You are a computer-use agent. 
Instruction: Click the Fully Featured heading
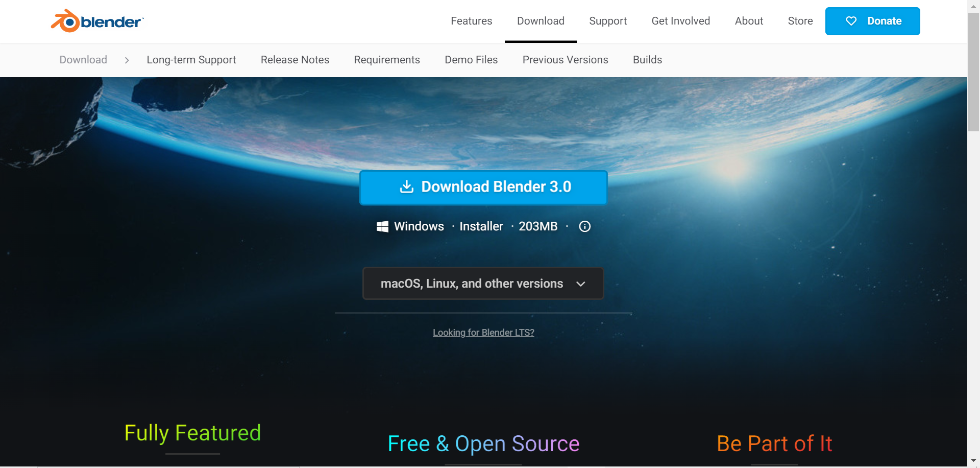[193, 433]
